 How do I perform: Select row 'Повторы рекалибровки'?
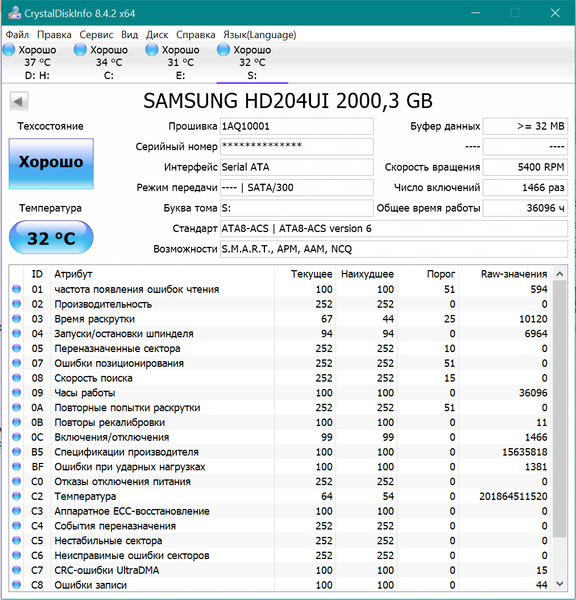coord(281,422)
